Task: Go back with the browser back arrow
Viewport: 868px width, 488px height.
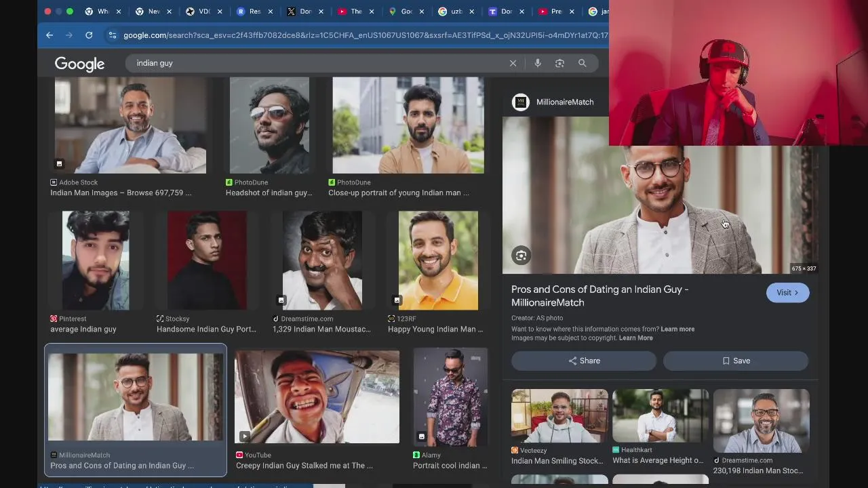Action: (x=50, y=35)
